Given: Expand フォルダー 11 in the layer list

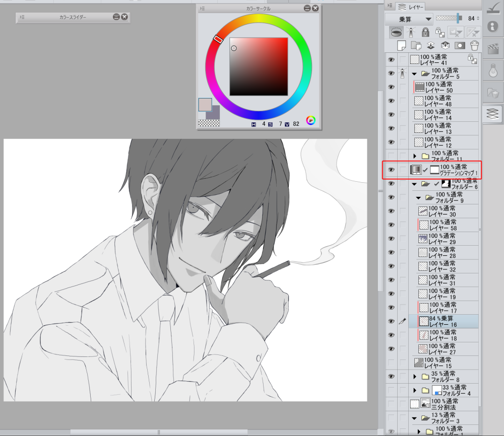Looking at the screenshot, I should (x=415, y=156).
